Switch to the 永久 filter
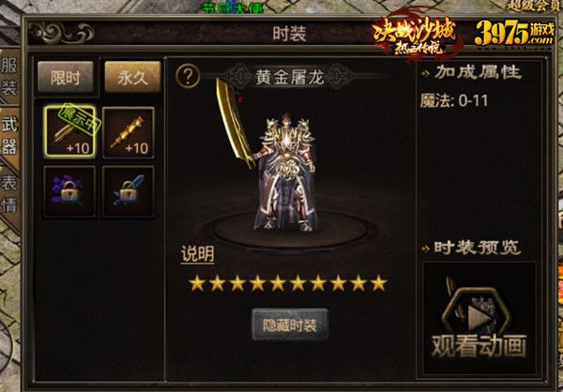 [133, 78]
